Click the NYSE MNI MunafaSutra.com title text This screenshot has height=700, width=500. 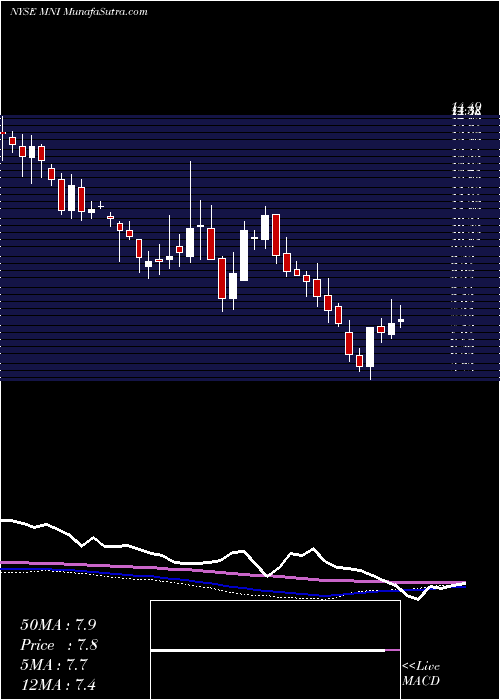pyautogui.click(x=79, y=12)
